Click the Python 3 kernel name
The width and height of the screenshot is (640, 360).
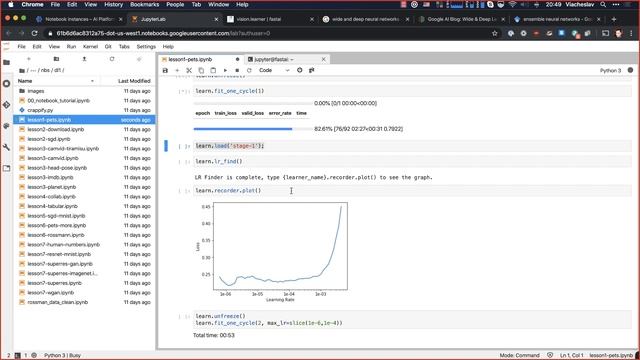point(610,70)
